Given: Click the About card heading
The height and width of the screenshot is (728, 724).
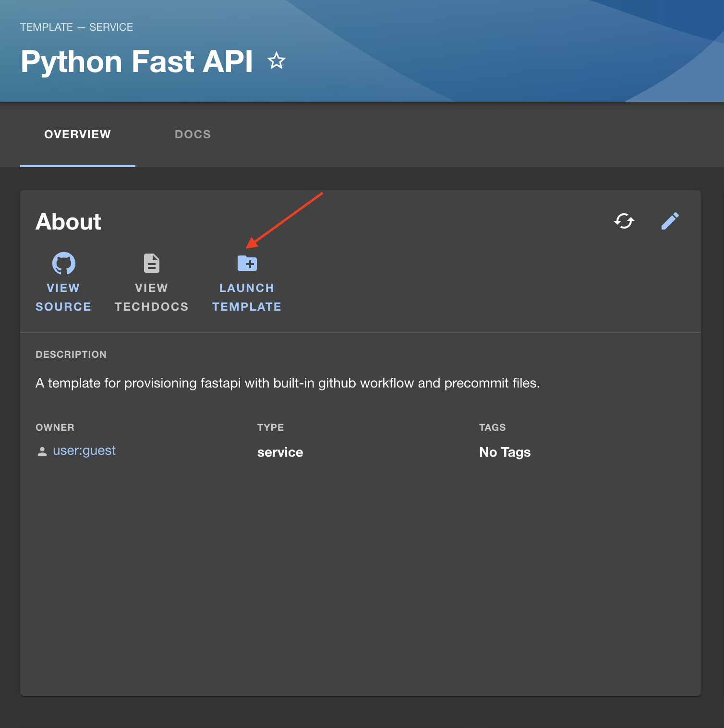Looking at the screenshot, I should (x=68, y=222).
